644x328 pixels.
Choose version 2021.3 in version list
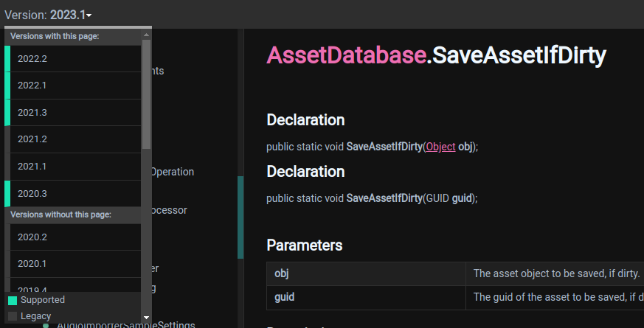pos(32,113)
